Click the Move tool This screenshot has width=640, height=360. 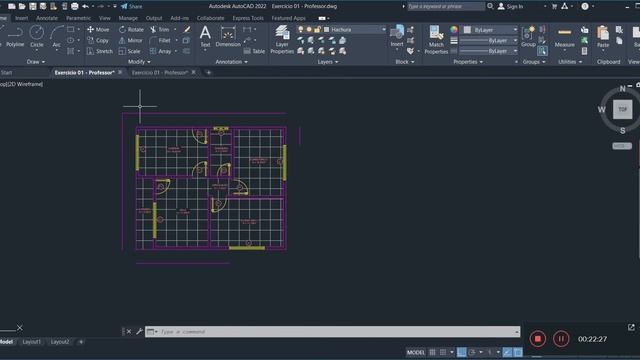[98, 29]
